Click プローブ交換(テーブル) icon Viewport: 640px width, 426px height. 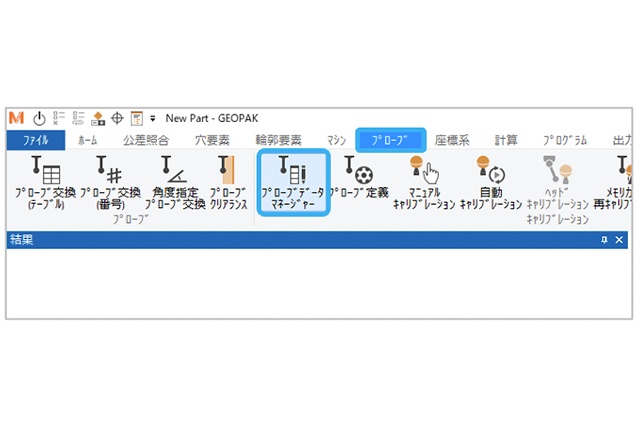click(45, 182)
